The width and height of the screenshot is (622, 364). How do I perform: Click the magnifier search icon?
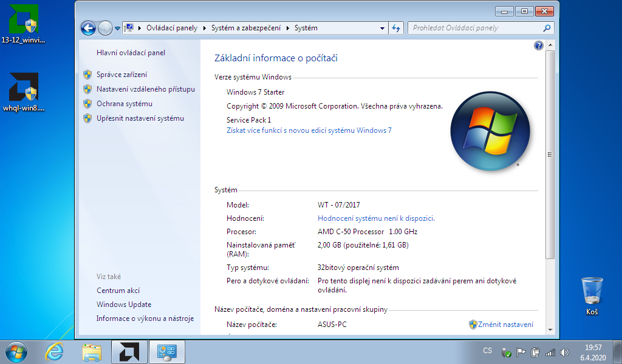pyautogui.click(x=547, y=28)
